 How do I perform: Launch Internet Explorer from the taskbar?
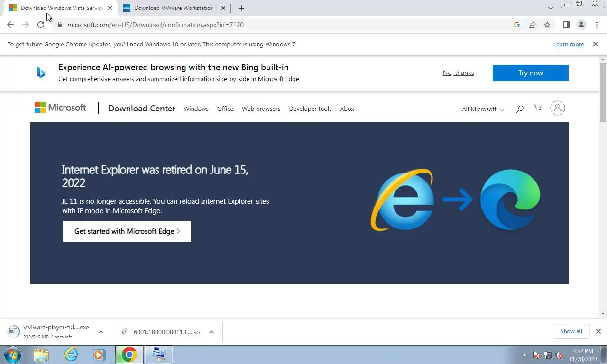click(71, 355)
